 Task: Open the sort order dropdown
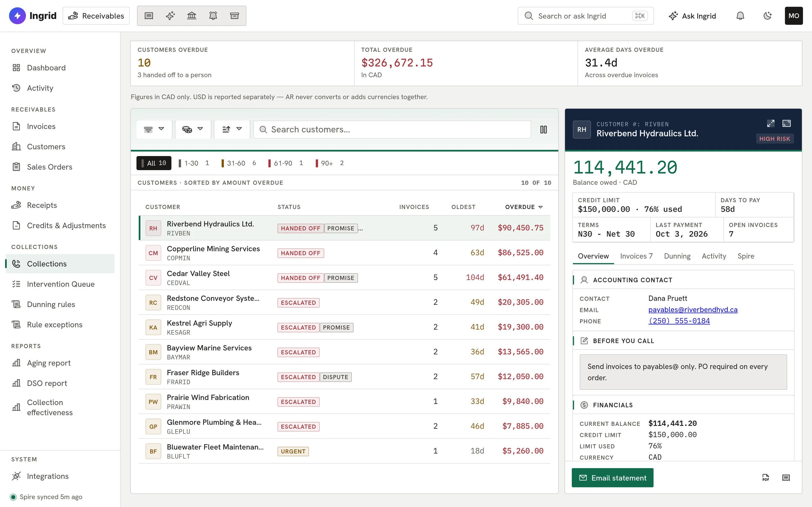[x=232, y=130]
